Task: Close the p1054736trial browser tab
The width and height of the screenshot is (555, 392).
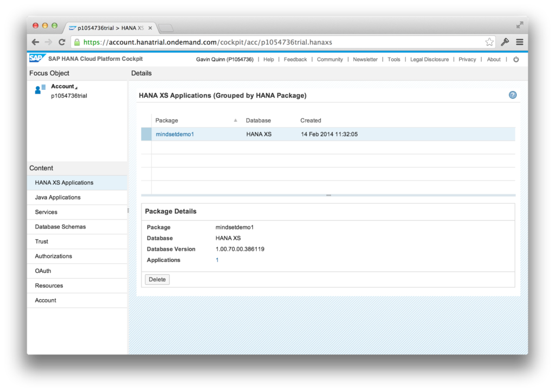Action: 150,28
